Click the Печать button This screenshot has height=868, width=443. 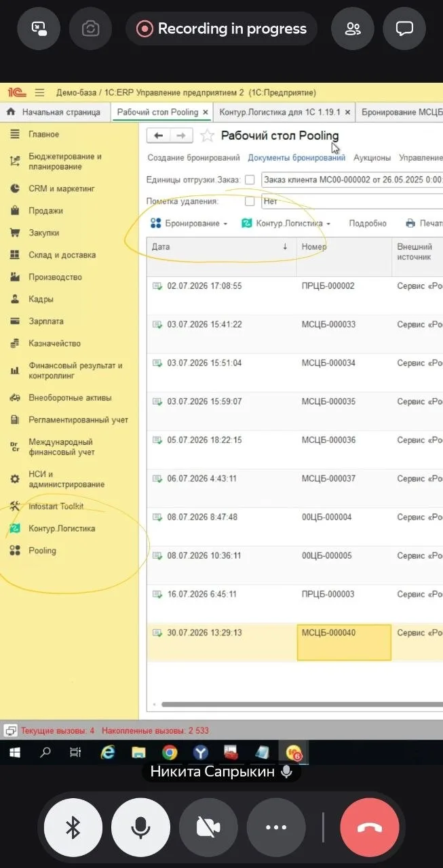click(424, 223)
